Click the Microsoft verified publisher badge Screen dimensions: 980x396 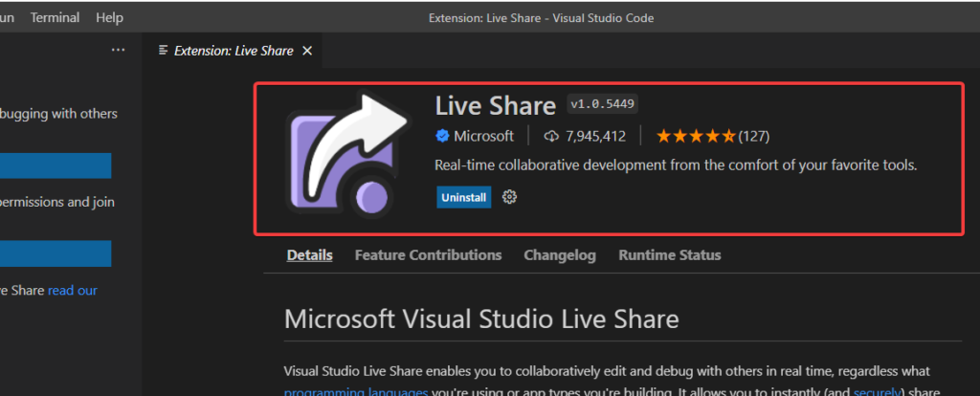click(442, 136)
